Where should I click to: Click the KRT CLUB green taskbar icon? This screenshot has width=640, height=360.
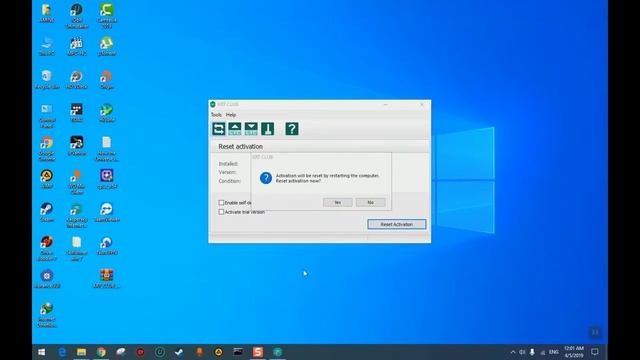click(278, 352)
